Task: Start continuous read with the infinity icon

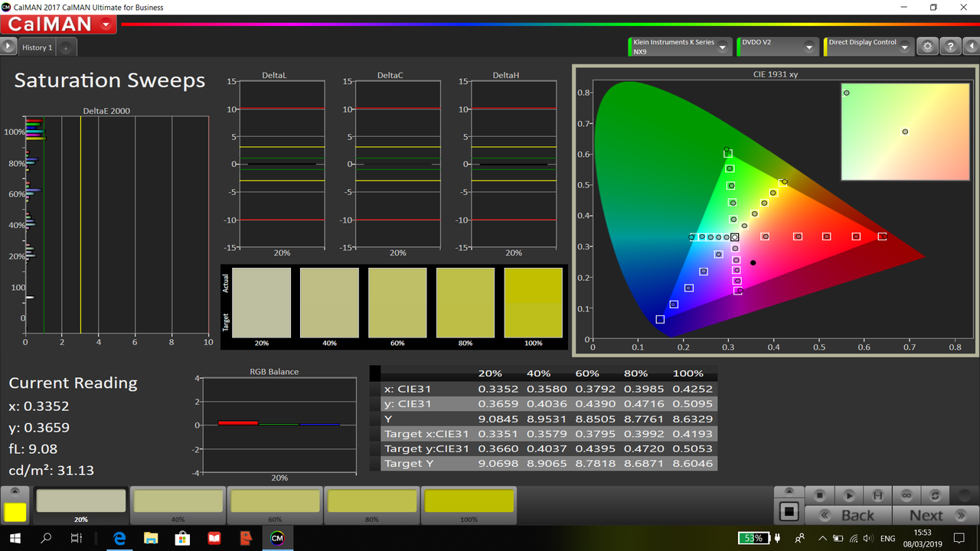Action: click(906, 496)
